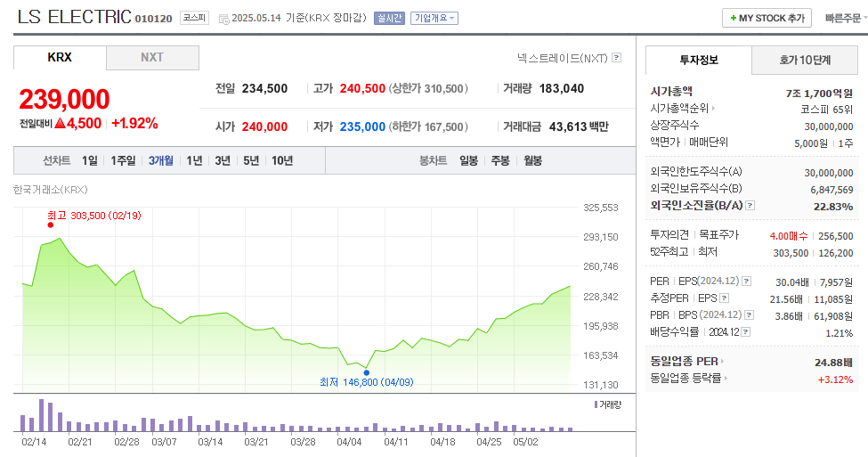Click the 시가 value 240,000
The width and height of the screenshot is (868, 457).
coord(264,126)
